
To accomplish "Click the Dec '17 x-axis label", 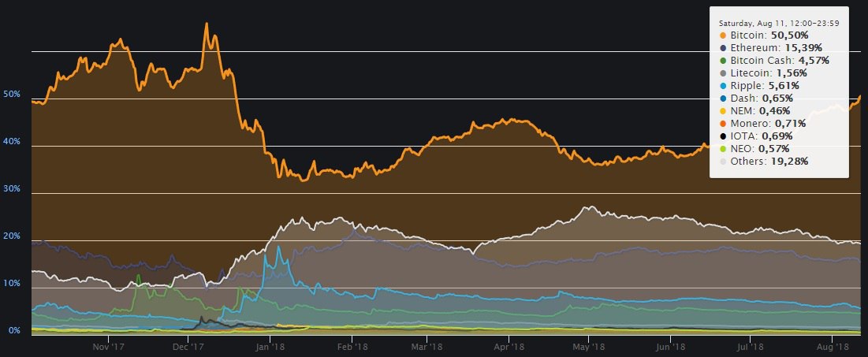I will point(188,347).
